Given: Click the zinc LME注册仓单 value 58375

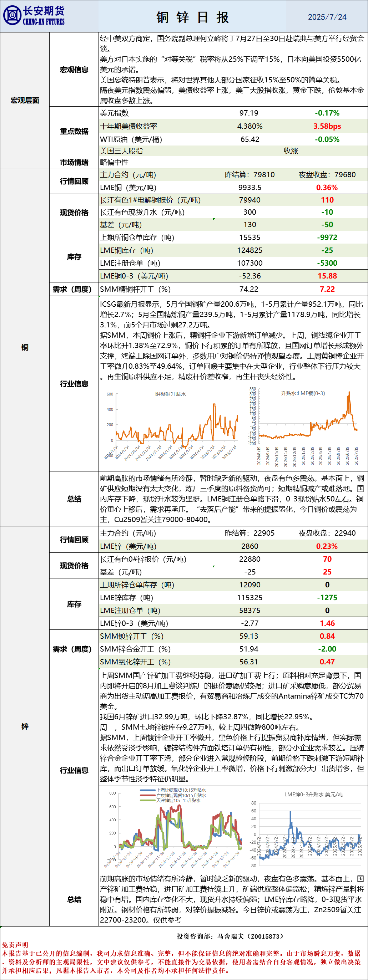Looking at the screenshot, I should coord(250,611).
